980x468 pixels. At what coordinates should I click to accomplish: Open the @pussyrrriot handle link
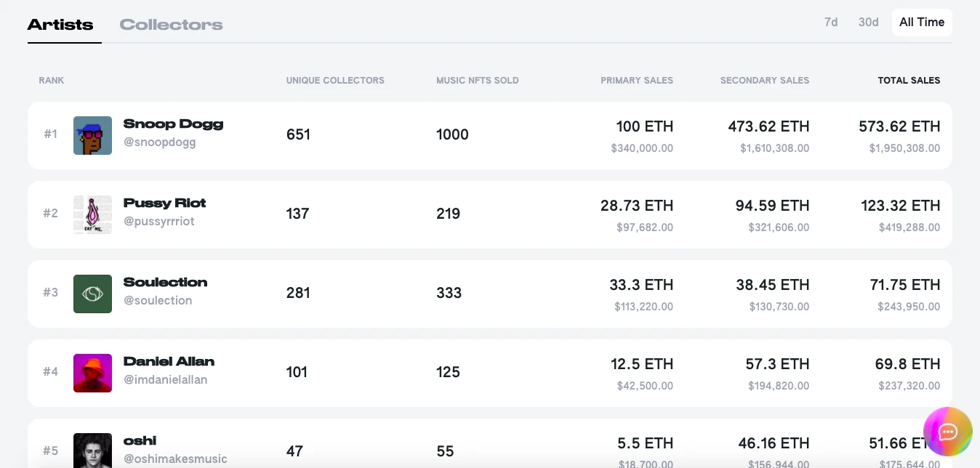click(159, 222)
